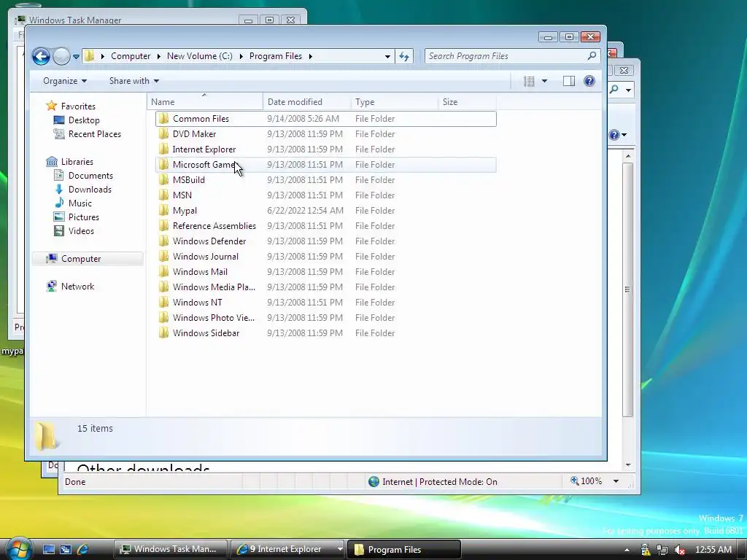Click the search magnifier icon
747x560 pixels.
592,56
